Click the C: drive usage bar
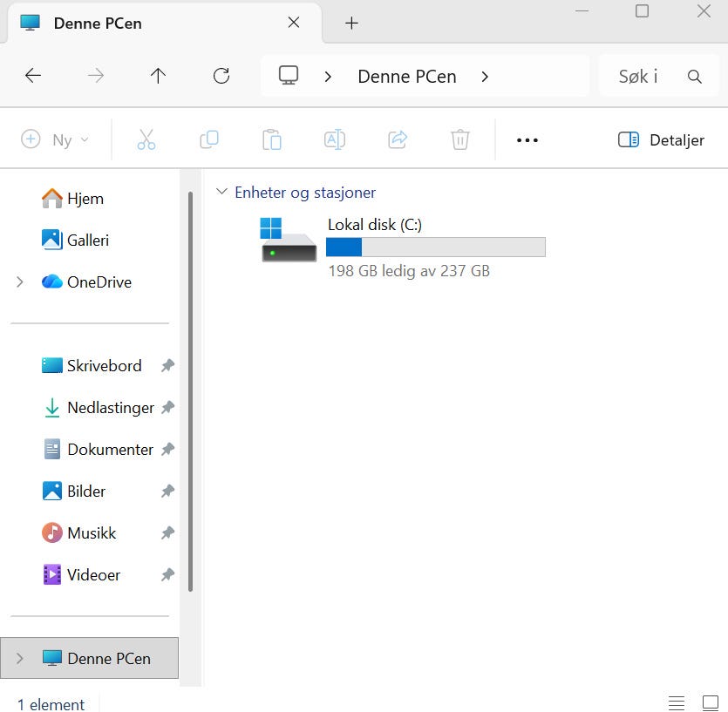Image resolution: width=728 pixels, height=712 pixels. pos(436,247)
